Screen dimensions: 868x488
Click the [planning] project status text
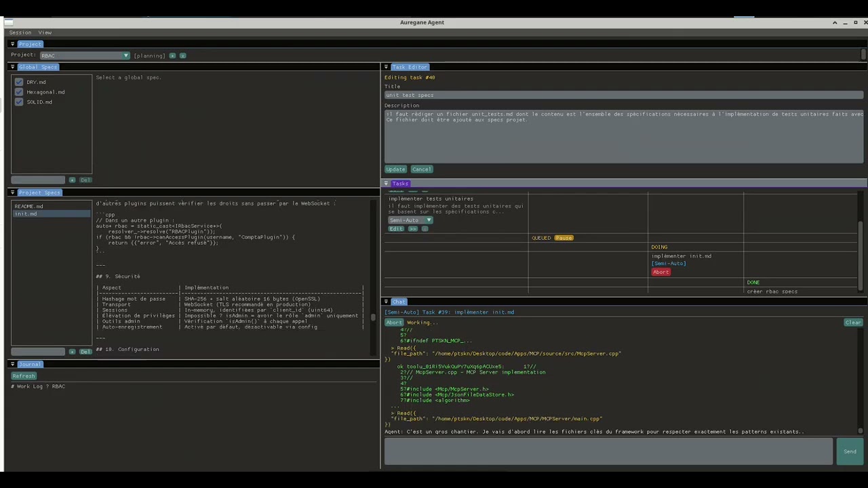point(149,56)
